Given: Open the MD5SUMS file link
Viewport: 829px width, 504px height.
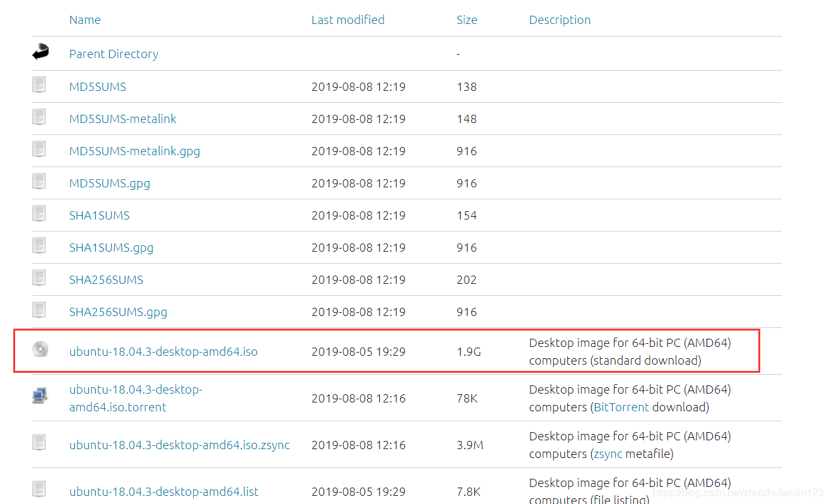Looking at the screenshot, I should click(x=98, y=87).
